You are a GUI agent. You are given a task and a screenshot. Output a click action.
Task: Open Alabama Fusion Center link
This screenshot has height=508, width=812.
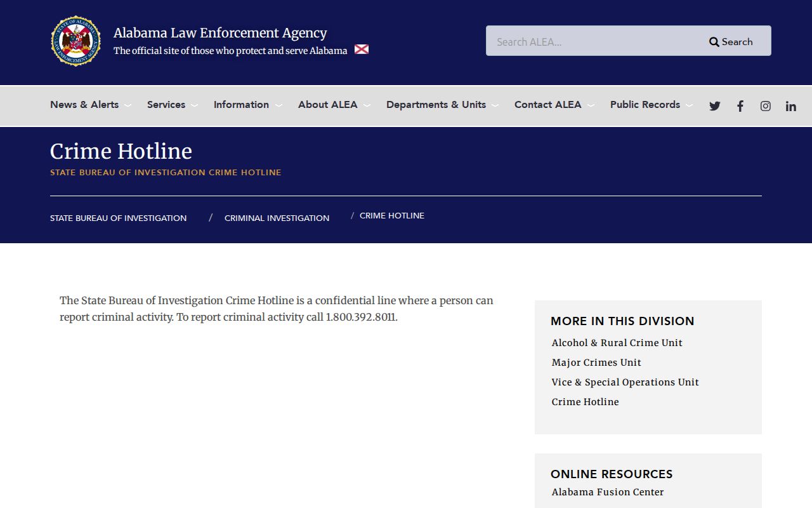tap(608, 492)
